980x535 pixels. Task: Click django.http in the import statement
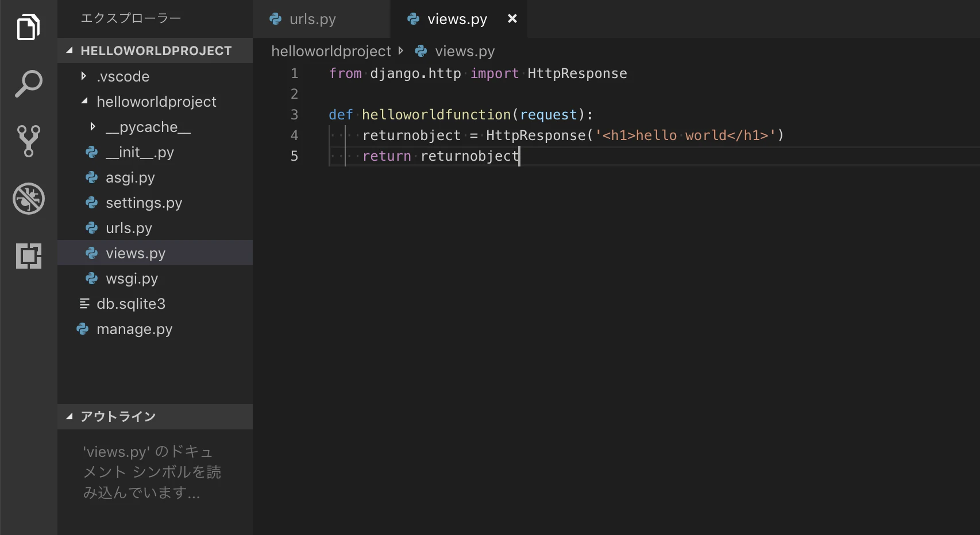(415, 74)
